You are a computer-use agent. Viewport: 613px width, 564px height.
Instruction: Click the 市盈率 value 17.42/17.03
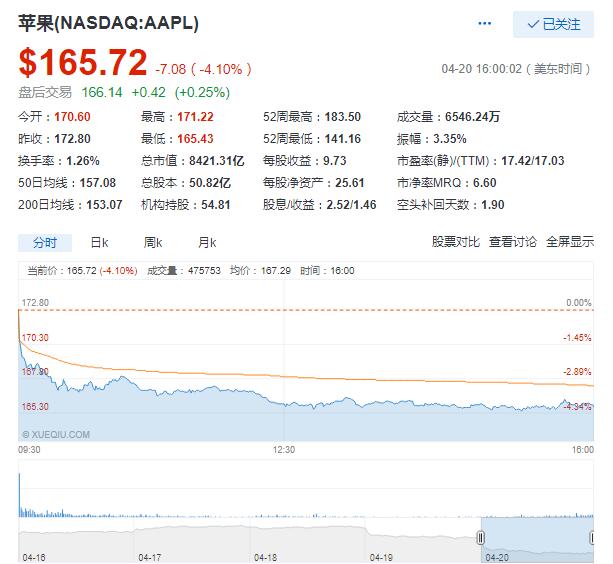click(x=533, y=161)
